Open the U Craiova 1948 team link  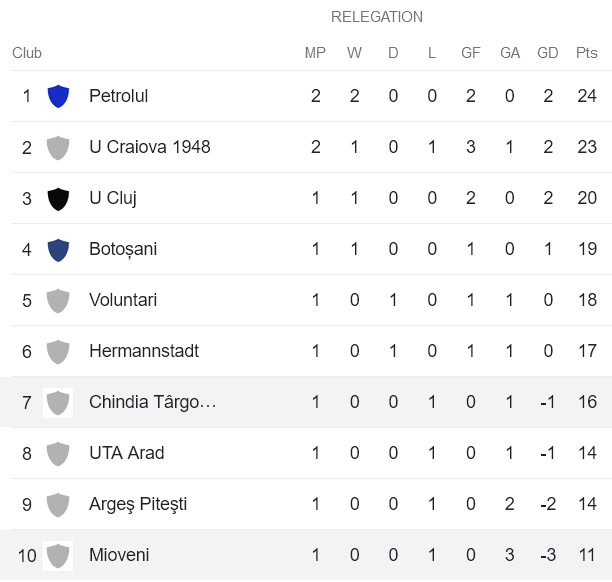coord(149,147)
